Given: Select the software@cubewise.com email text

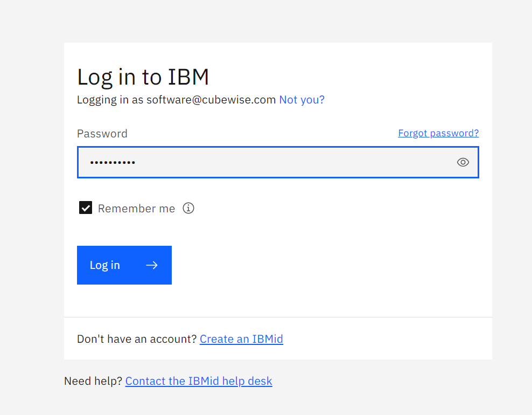Looking at the screenshot, I should 211,100.
